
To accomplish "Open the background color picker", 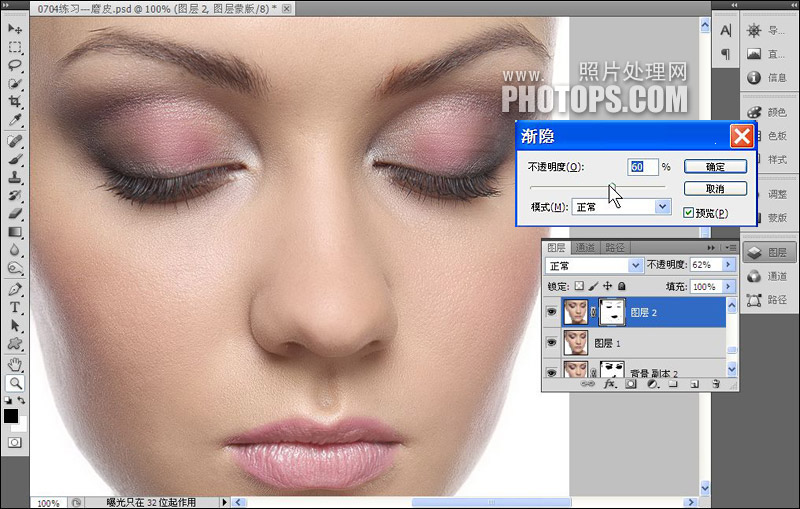I will point(22,425).
